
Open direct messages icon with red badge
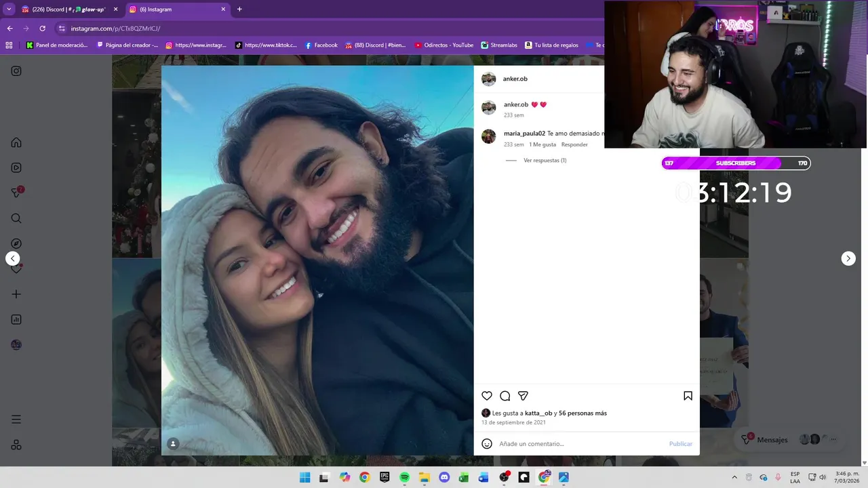click(17, 192)
